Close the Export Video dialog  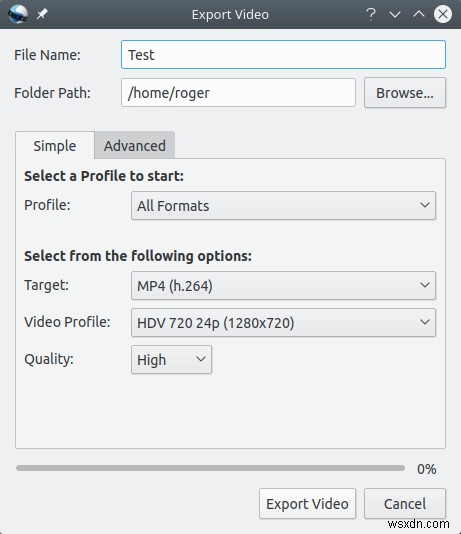(x=443, y=14)
